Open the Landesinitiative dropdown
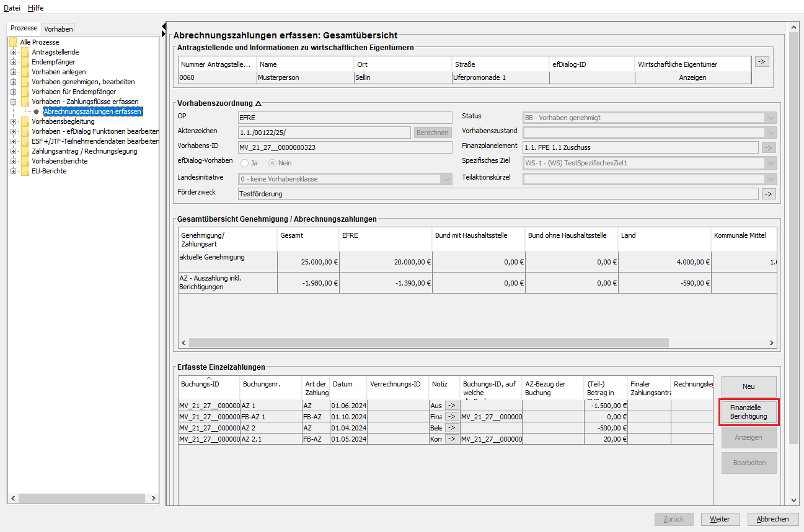The height and width of the screenshot is (532, 804). 446,179
